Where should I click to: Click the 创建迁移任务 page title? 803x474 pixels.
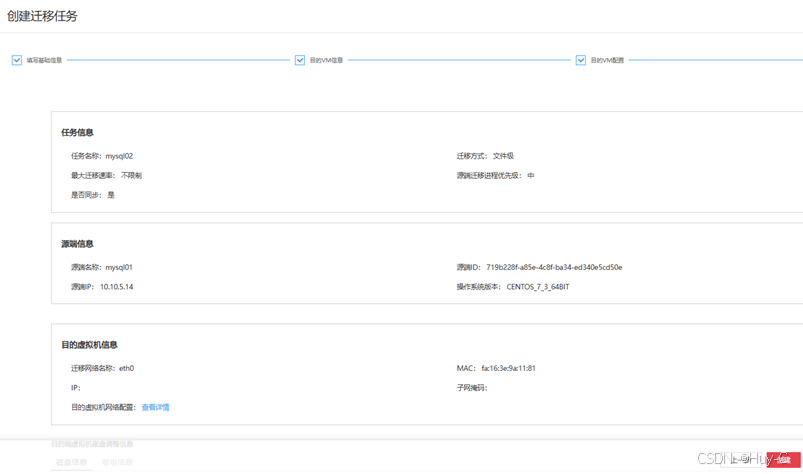[42, 16]
